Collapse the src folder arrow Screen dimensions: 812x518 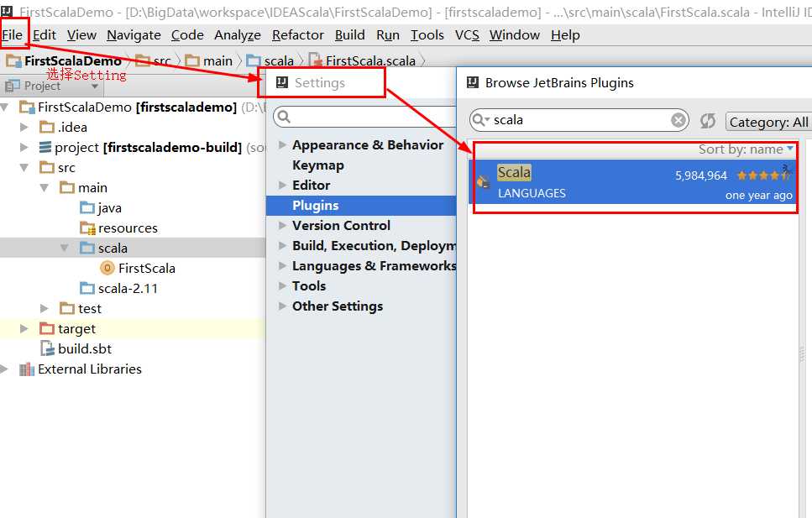point(24,167)
